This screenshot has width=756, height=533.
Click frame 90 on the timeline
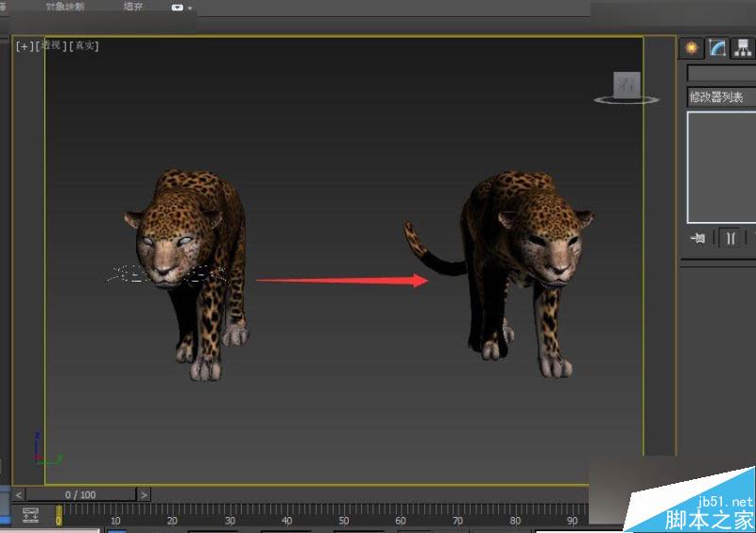[x=573, y=521]
